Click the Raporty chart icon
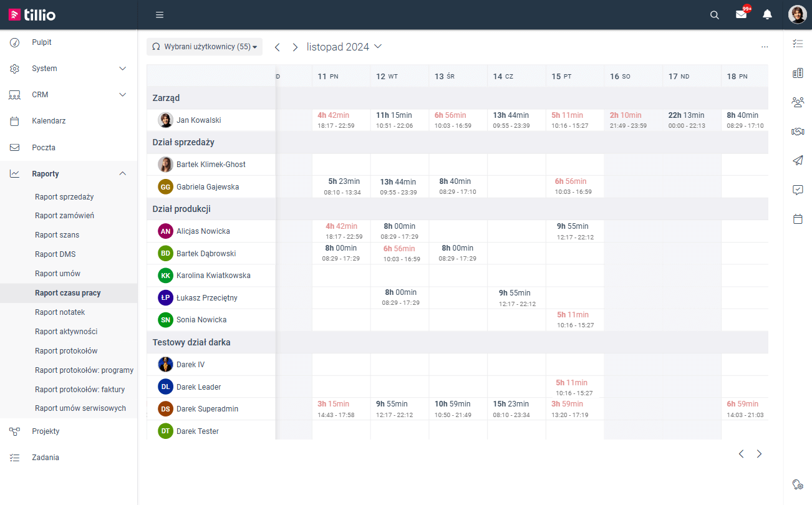812x505 pixels. point(15,174)
